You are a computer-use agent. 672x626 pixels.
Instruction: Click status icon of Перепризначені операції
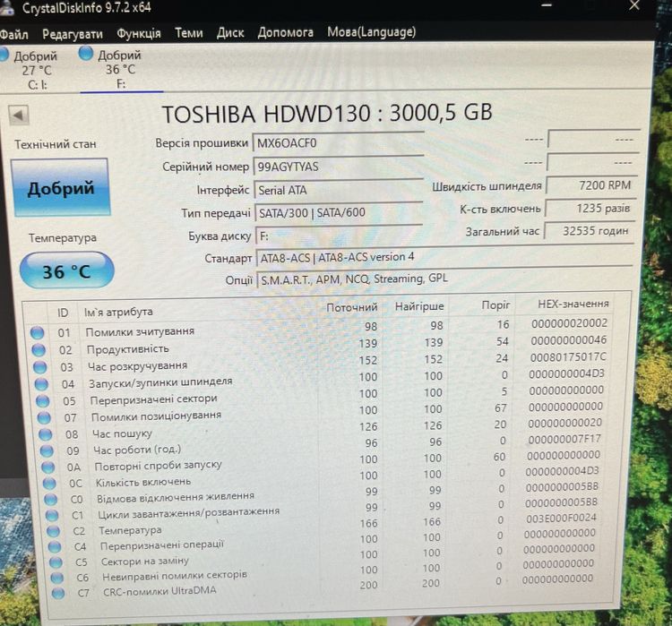click(x=54, y=546)
